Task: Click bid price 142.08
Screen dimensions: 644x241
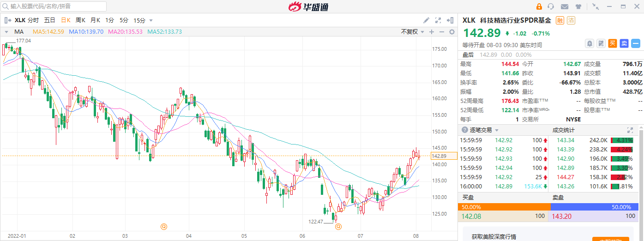Action: click(x=471, y=216)
